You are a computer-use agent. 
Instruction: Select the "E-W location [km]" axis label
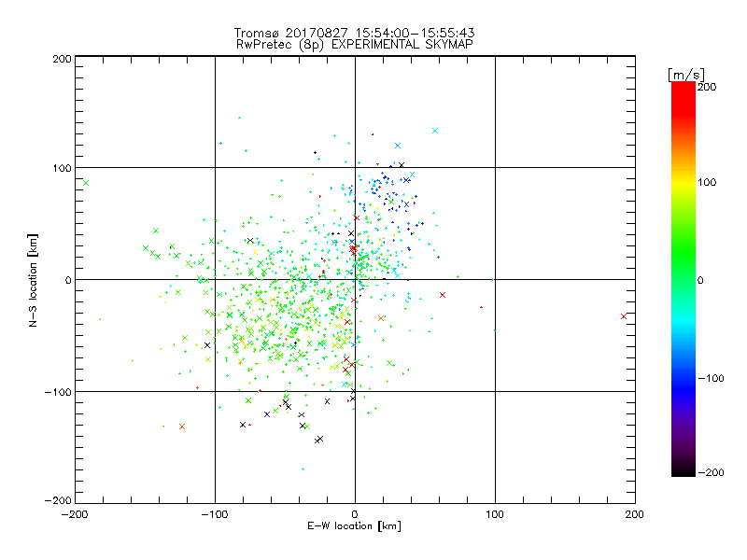pos(354,525)
